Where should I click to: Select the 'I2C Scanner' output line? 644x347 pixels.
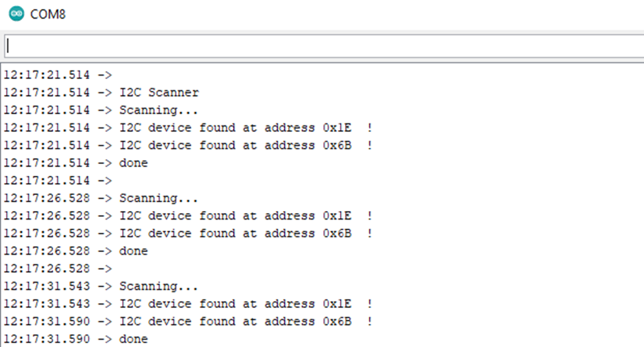(x=101, y=93)
